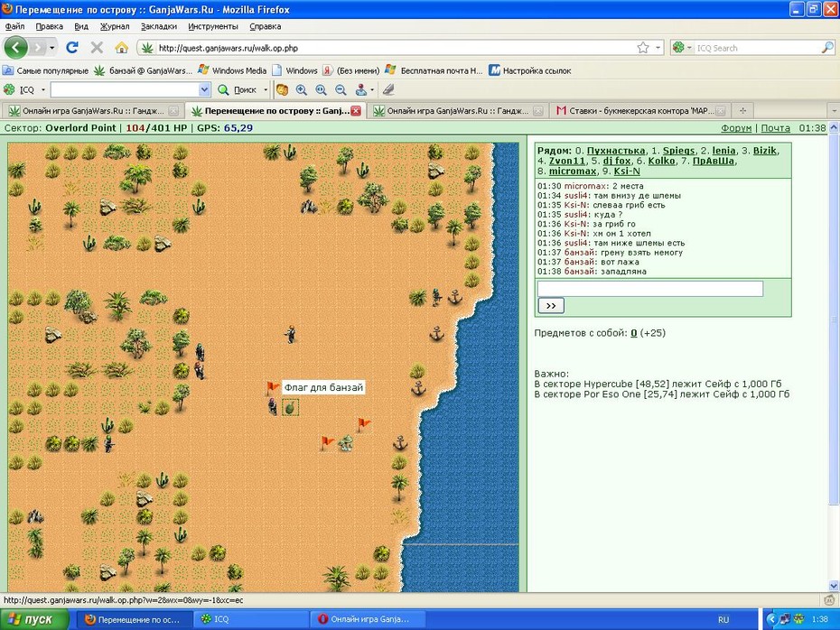Open the Форум link
The width and height of the screenshot is (840, 630).
(x=736, y=128)
